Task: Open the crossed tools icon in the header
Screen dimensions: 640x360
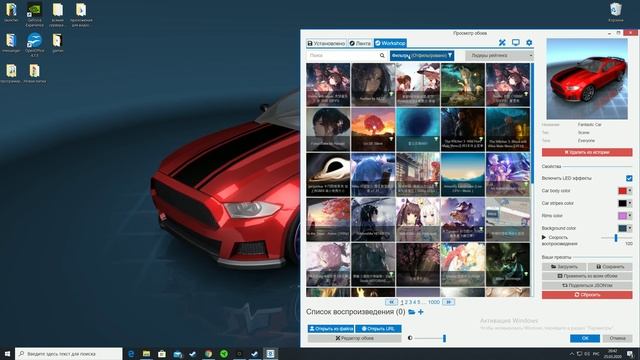Action: coord(502,42)
